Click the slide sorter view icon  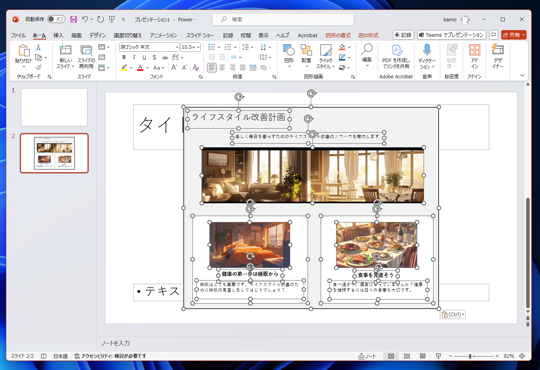pos(407,356)
